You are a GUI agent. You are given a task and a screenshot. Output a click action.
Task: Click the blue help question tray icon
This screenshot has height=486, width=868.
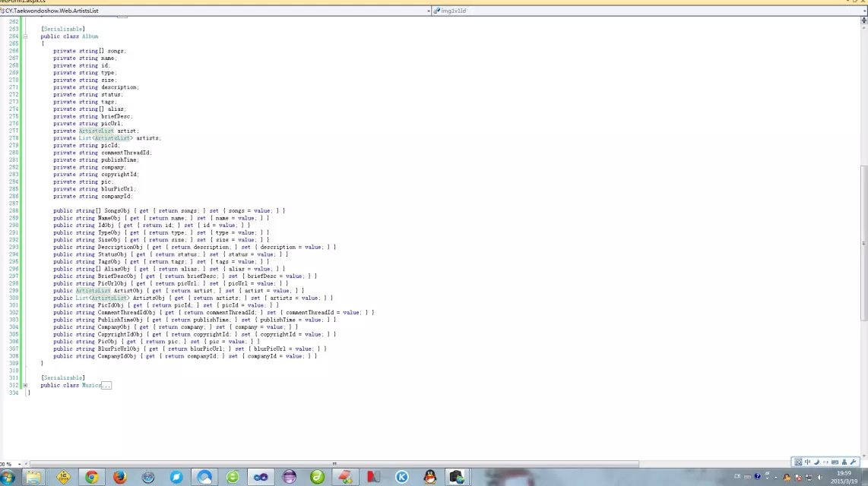[x=757, y=477]
